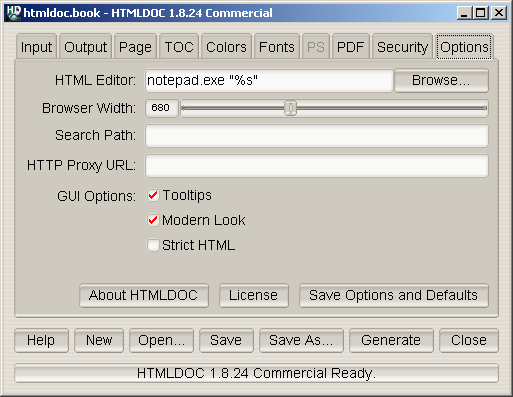Click the HTMLDOC title bar app icon

[x=14, y=13]
